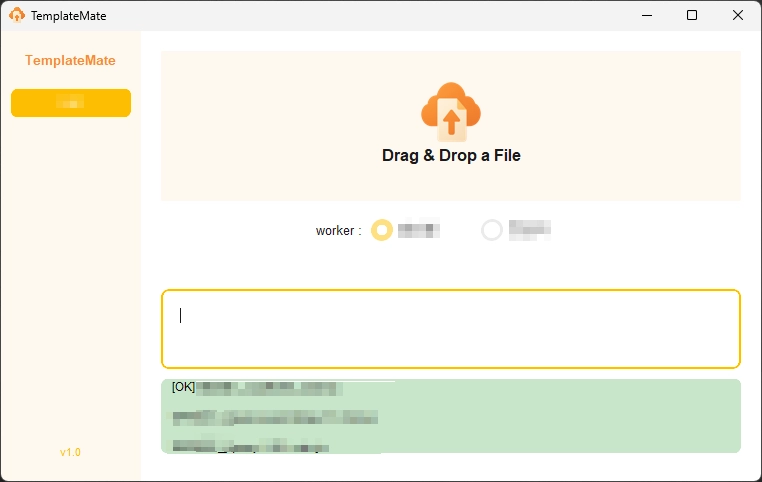Close the TemplateMate window
This screenshot has height=482, width=762.
[x=738, y=15]
